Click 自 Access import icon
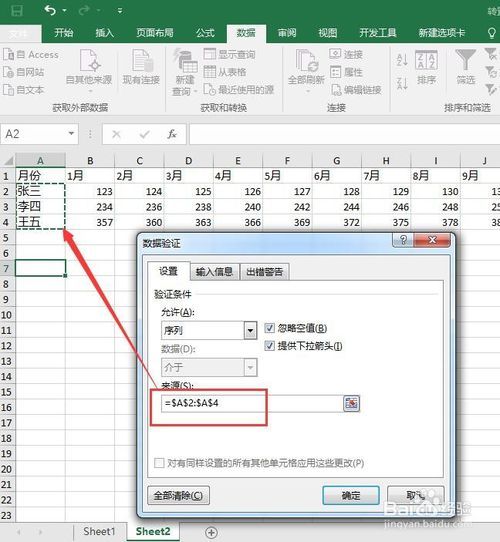The image size is (500, 542). pos(8,55)
